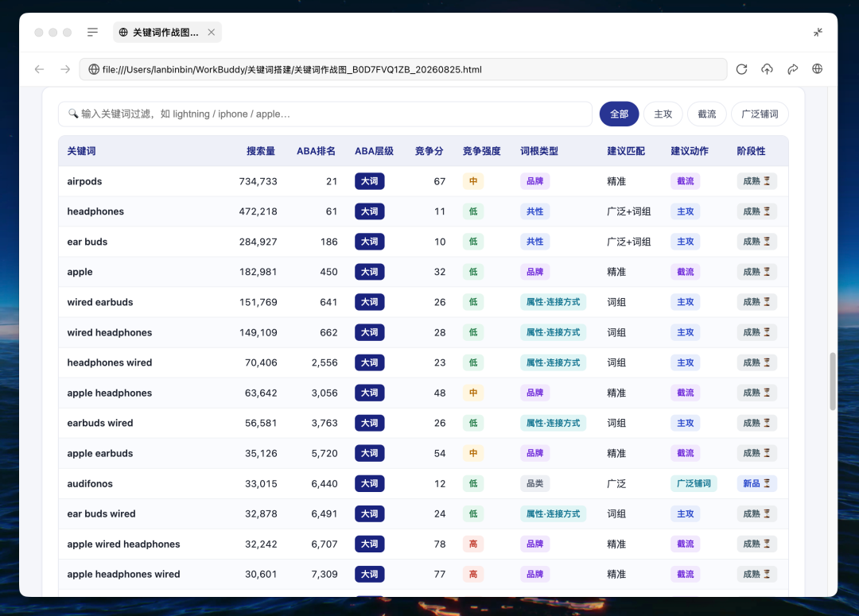Sort by 竞争强度 column header
Screen dimensions: 859x616
coord(481,151)
